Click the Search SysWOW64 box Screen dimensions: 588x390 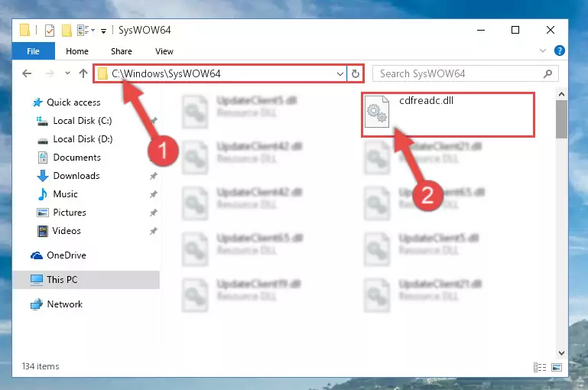465,73
